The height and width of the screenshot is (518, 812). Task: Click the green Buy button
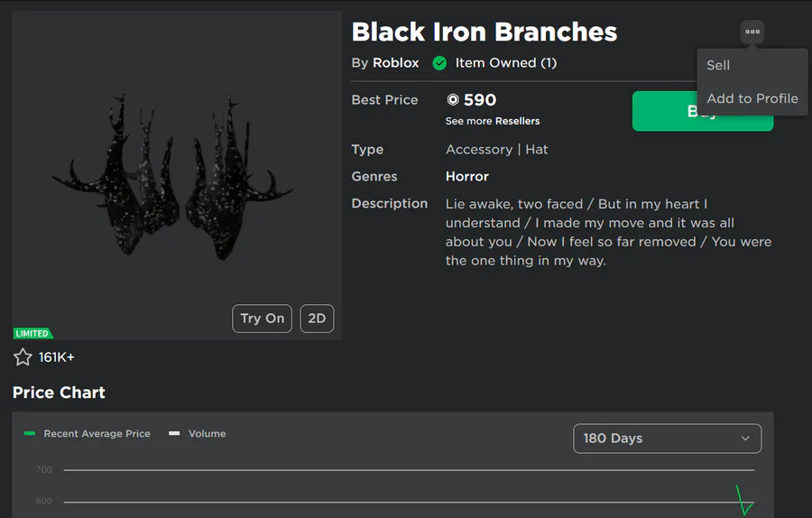click(703, 111)
